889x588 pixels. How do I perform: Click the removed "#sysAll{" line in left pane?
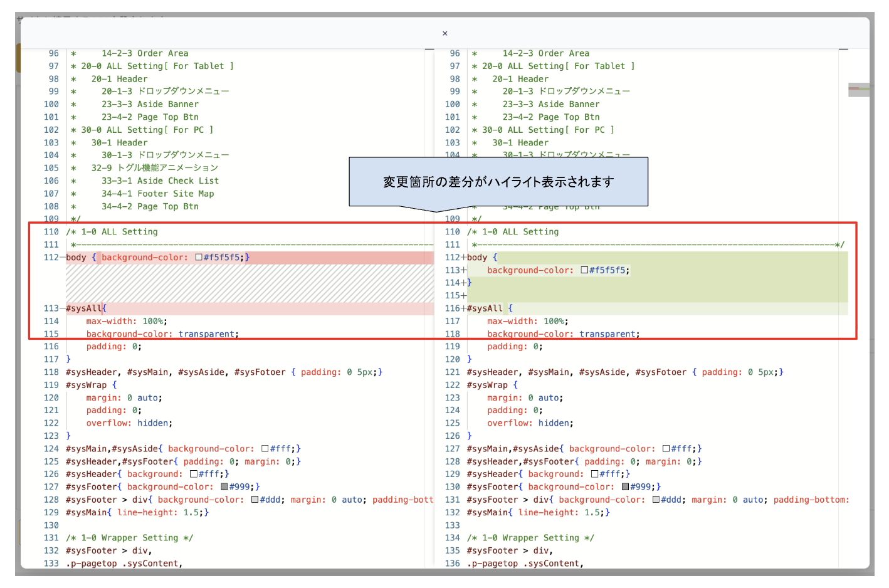87,308
